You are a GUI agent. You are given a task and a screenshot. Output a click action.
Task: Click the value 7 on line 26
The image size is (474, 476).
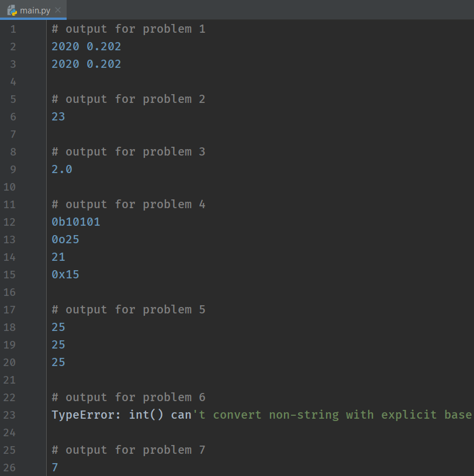click(x=54, y=467)
